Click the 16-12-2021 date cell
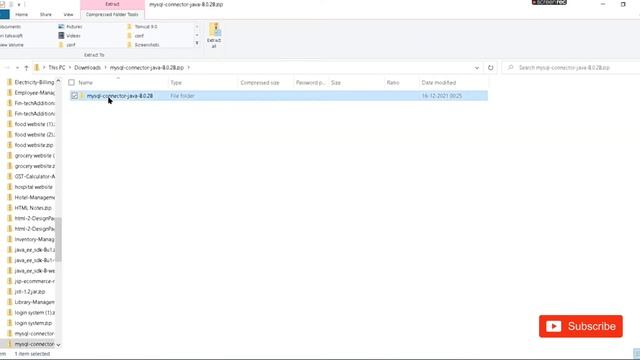 (442, 96)
